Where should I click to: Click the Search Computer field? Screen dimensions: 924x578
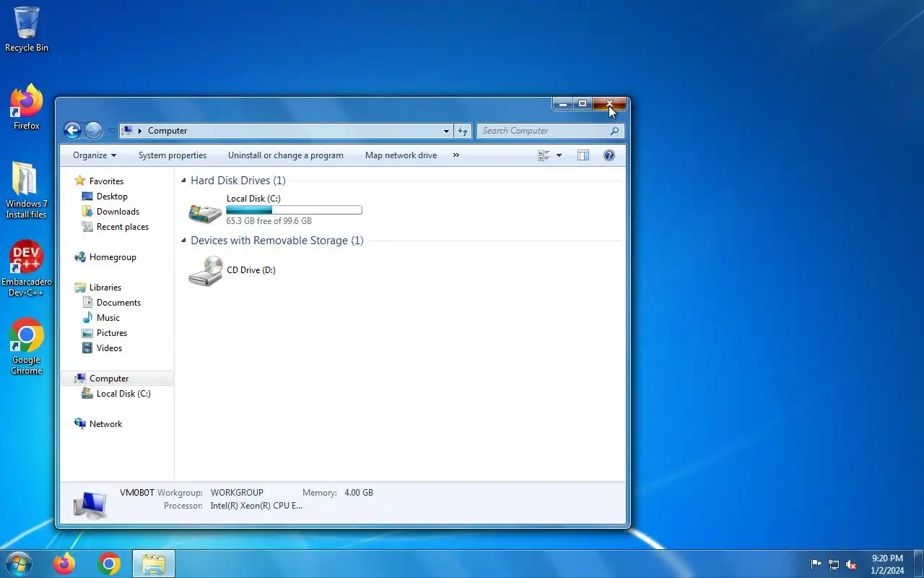click(543, 131)
